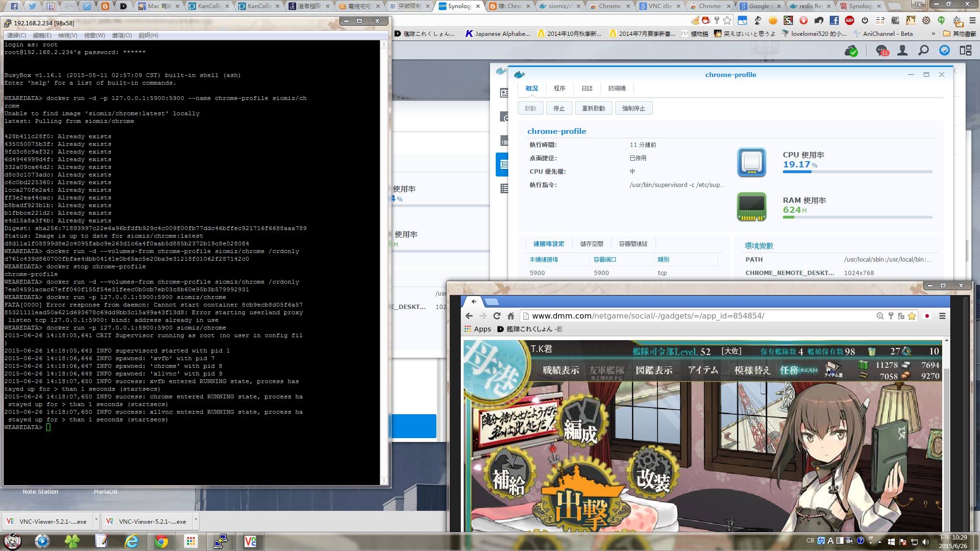Click the Windows Start orb button
The image size is (980, 551).
[x=12, y=541]
